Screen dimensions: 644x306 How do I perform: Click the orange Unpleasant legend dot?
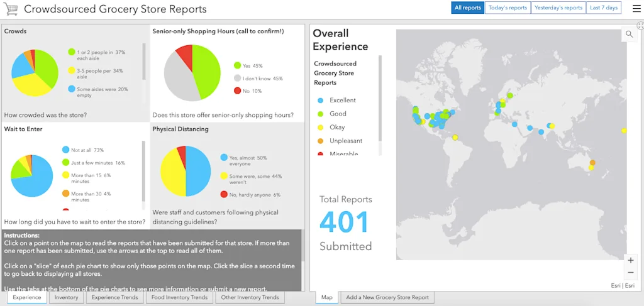320,141
